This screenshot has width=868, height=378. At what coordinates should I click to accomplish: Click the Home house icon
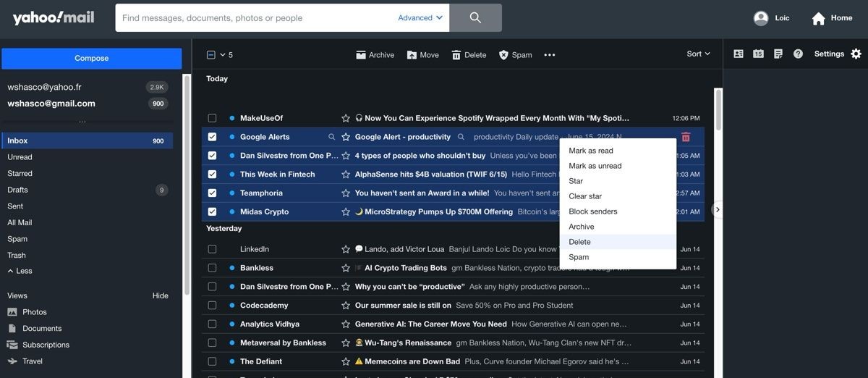[x=819, y=18]
